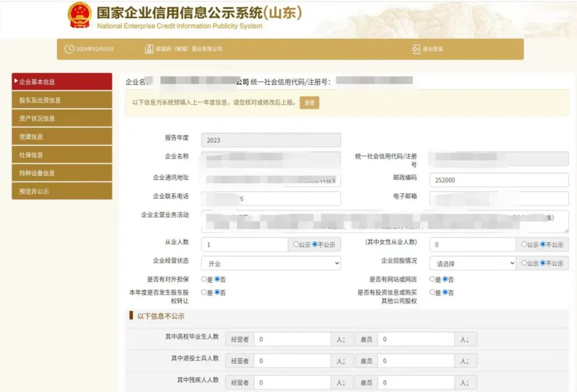Click the national emblem logo
This screenshot has height=392, width=577.
80,15
